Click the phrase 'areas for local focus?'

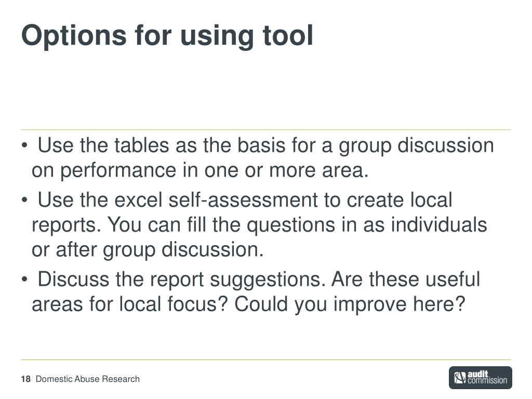pyautogui.click(x=129, y=304)
